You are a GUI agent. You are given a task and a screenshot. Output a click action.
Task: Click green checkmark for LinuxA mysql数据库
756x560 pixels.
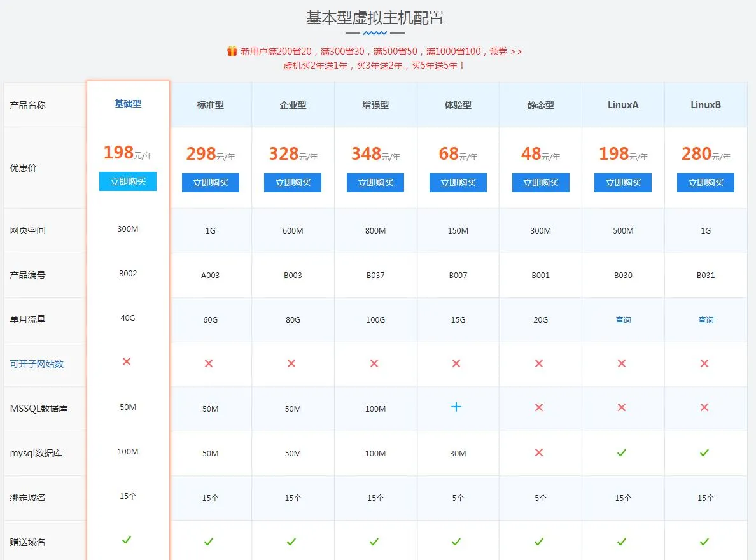pyautogui.click(x=622, y=452)
